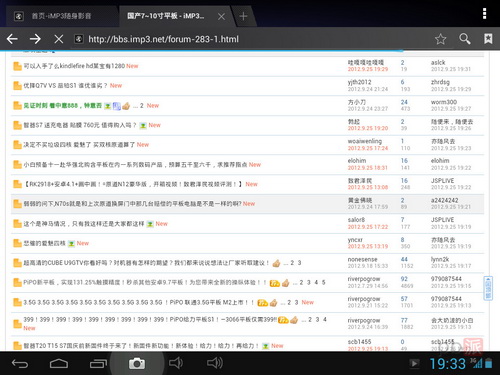Viewport: 500px width, 375px height.
Task: Open author salor8 profile
Action: 356,220
